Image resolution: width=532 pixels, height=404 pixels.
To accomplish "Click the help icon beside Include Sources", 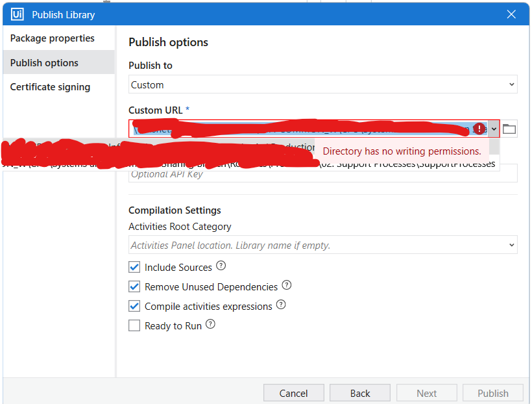I will [220, 266].
